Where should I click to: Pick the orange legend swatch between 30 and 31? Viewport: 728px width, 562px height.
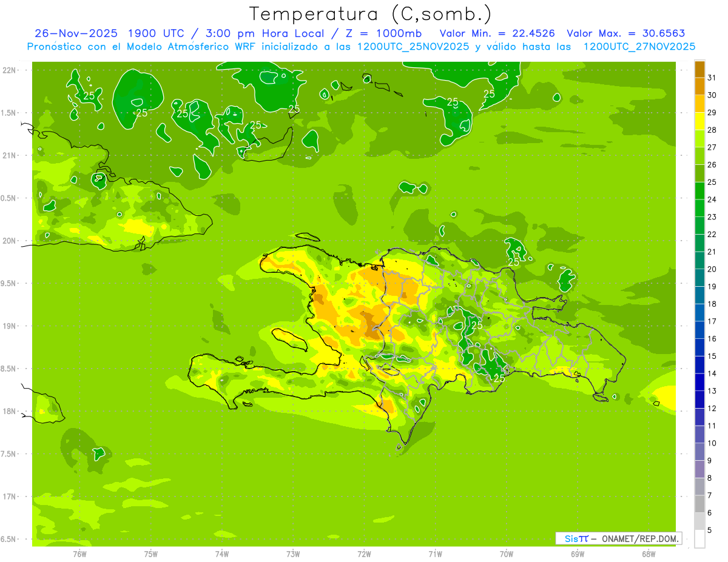(x=699, y=87)
